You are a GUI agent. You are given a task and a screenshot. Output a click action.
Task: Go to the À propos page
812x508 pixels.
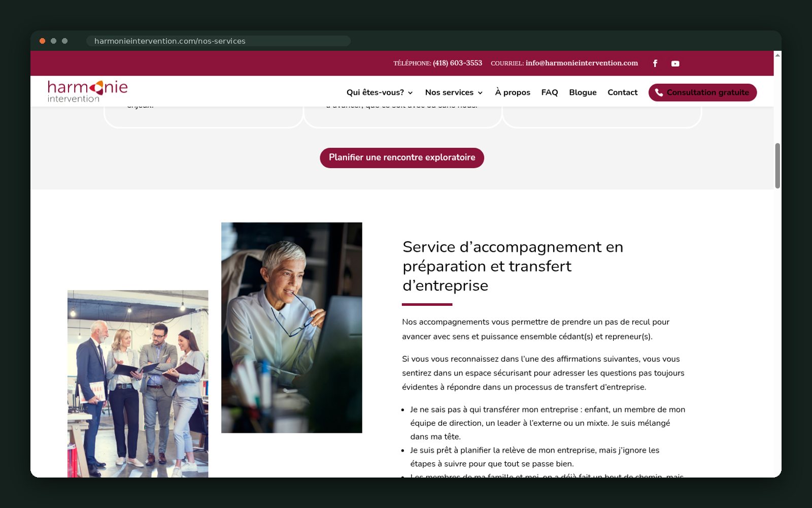(513, 92)
